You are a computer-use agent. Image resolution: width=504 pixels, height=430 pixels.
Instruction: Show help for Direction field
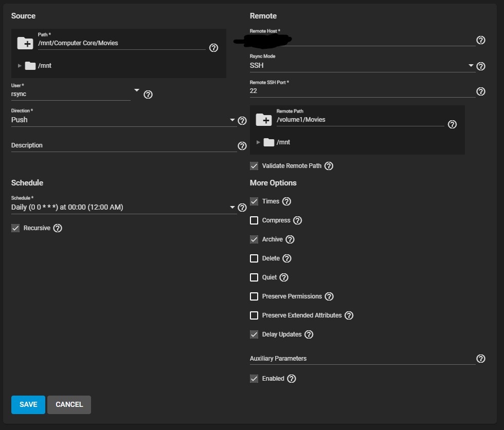(242, 121)
